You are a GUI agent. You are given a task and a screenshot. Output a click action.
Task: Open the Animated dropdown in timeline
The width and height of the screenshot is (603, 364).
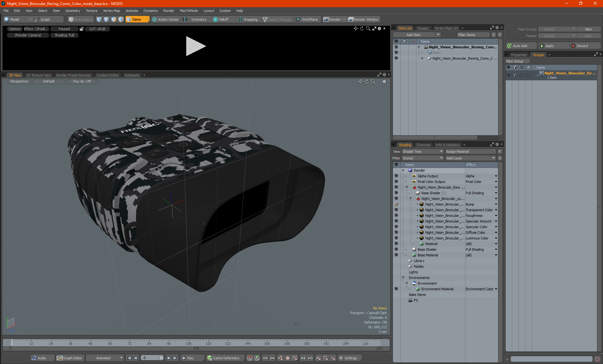tap(105, 358)
